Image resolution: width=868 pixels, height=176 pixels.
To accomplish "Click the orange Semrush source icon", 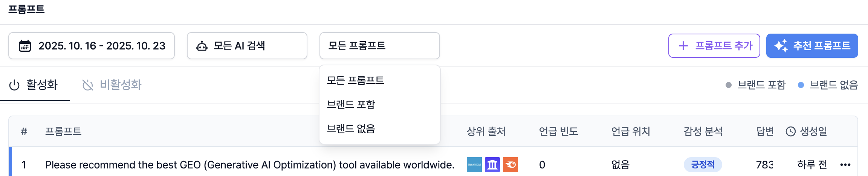I will pos(510,165).
